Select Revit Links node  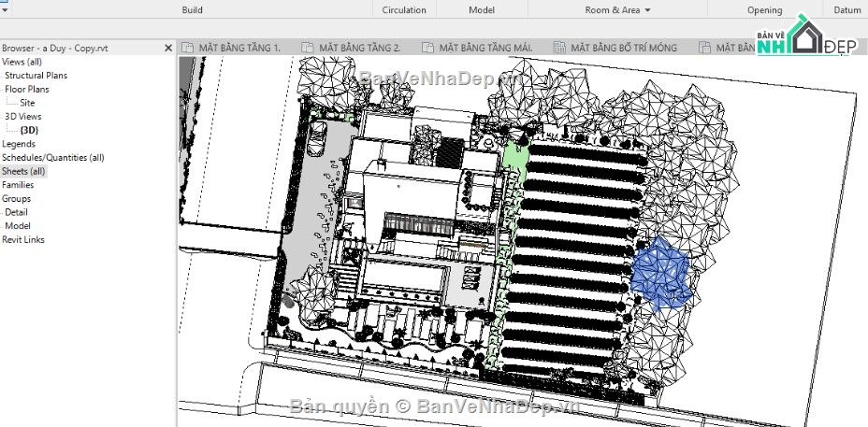point(23,239)
